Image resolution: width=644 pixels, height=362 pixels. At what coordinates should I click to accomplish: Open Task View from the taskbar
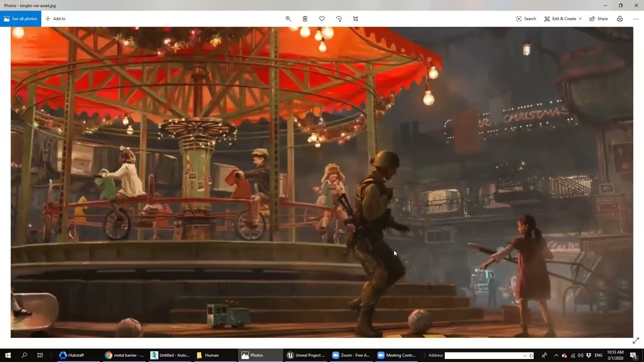[40, 355]
